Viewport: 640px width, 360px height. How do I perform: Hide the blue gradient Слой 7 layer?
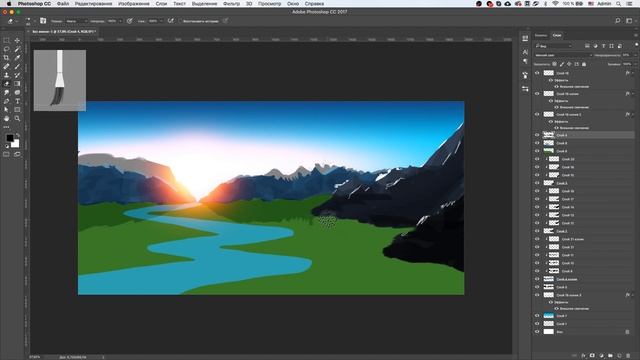537,316
